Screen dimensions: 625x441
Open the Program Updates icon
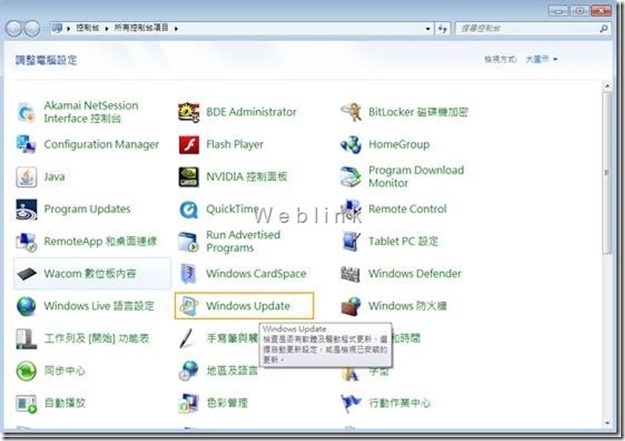click(27, 209)
